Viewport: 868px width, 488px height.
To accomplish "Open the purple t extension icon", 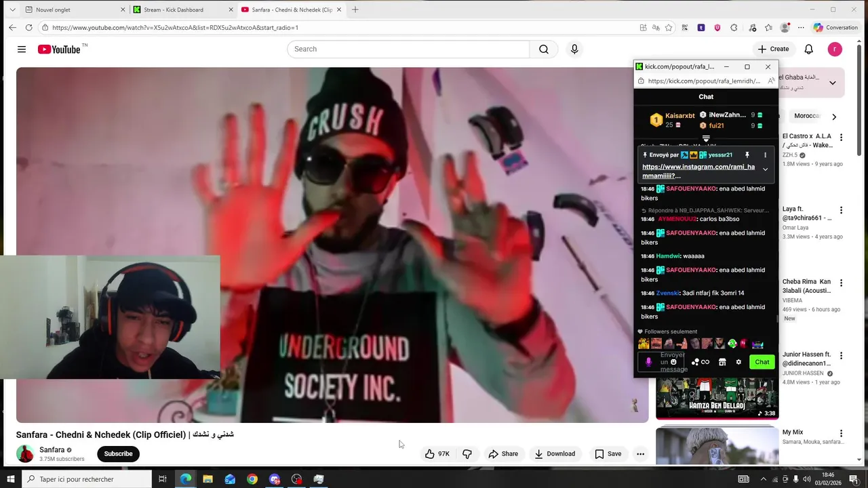I will coord(701,28).
